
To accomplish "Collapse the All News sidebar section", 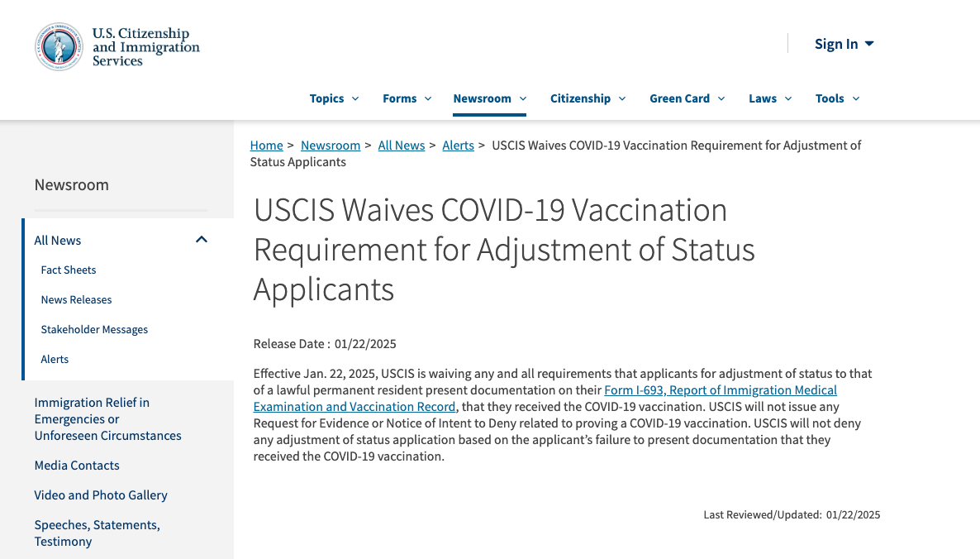I will point(202,240).
